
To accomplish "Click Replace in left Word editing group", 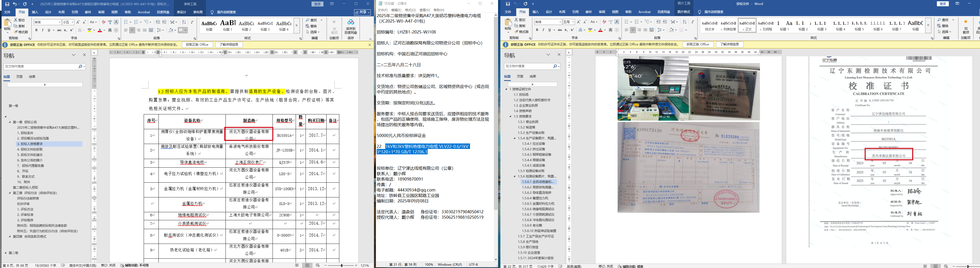I will (x=312, y=26).
